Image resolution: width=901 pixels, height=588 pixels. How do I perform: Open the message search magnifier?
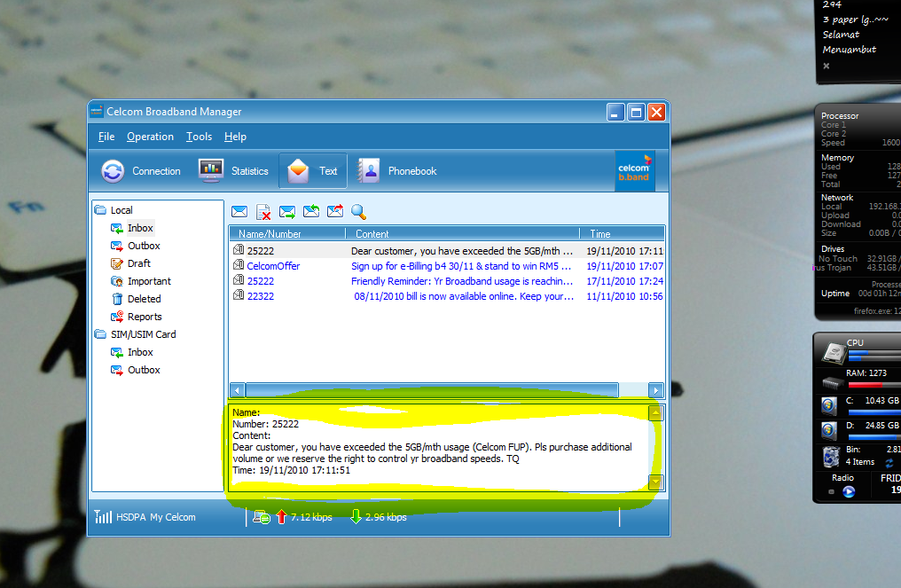click(x=358, y=211)
